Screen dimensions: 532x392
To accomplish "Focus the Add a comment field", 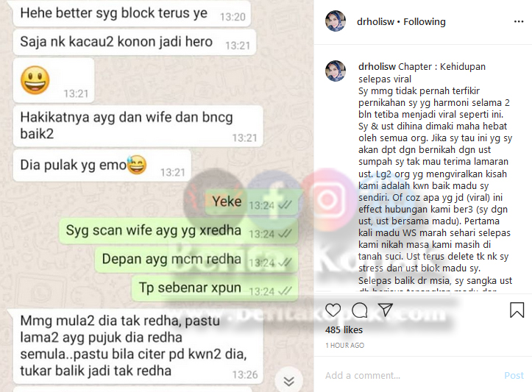I will click(x=411, y=375).
